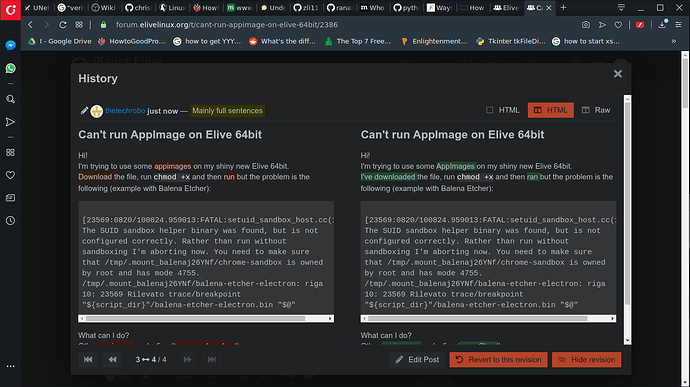The height and width of the screenshot is (387, 690).
Task: Switch to the Way tab
Action: pos(439,7)
